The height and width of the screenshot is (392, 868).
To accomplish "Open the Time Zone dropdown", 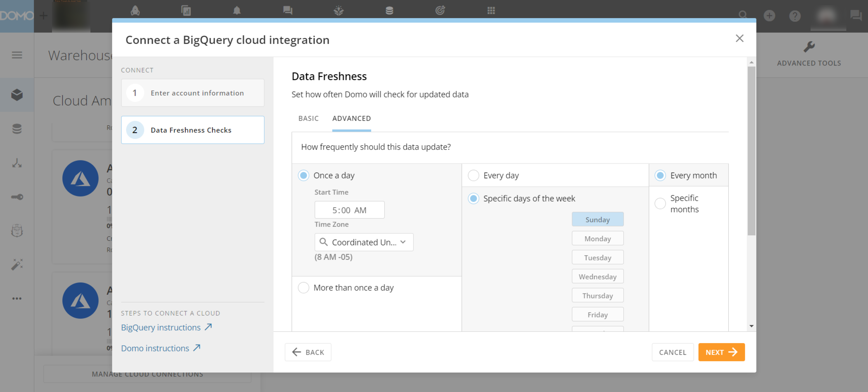I will pos(364,242).
